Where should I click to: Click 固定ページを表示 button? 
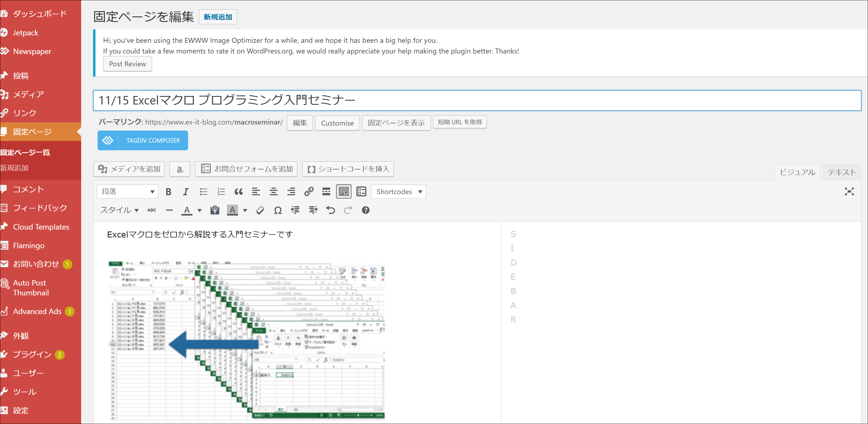tap(396, 123)
